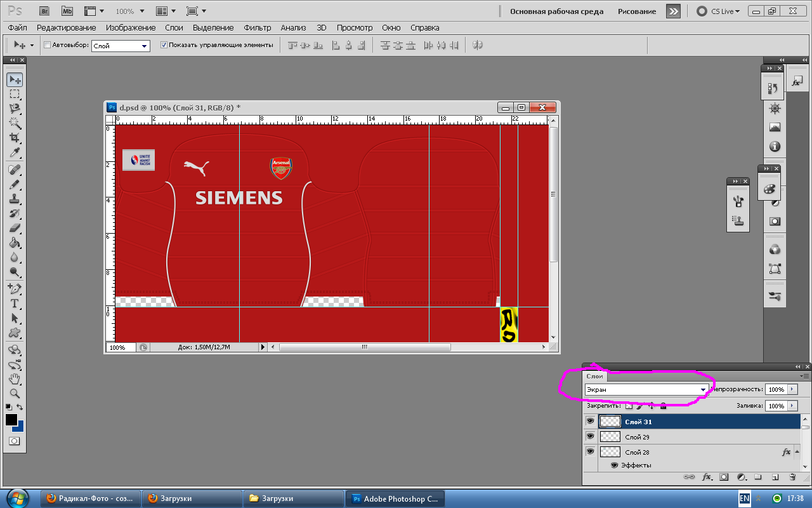
Task: Open the Слой auto-select dropdown
Action: (121, 46)
